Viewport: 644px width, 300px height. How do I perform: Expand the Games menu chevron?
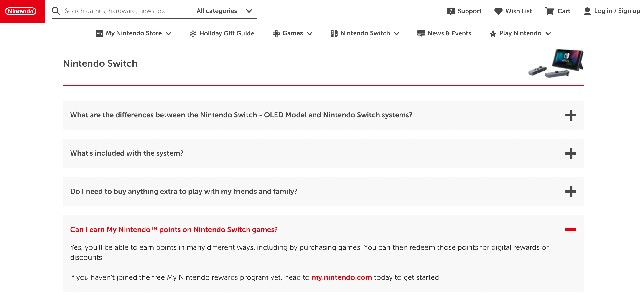(310, 33)
